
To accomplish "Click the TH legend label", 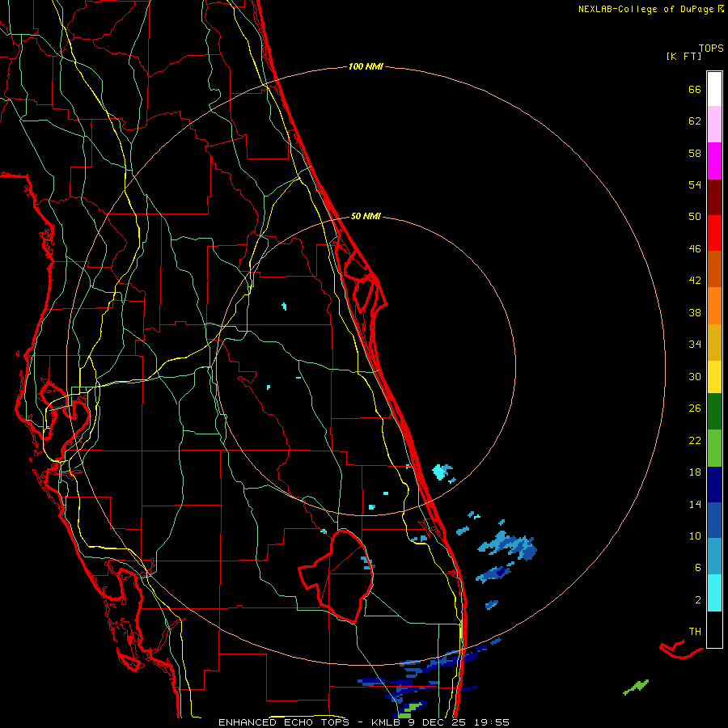I will [x=695, y=631].
